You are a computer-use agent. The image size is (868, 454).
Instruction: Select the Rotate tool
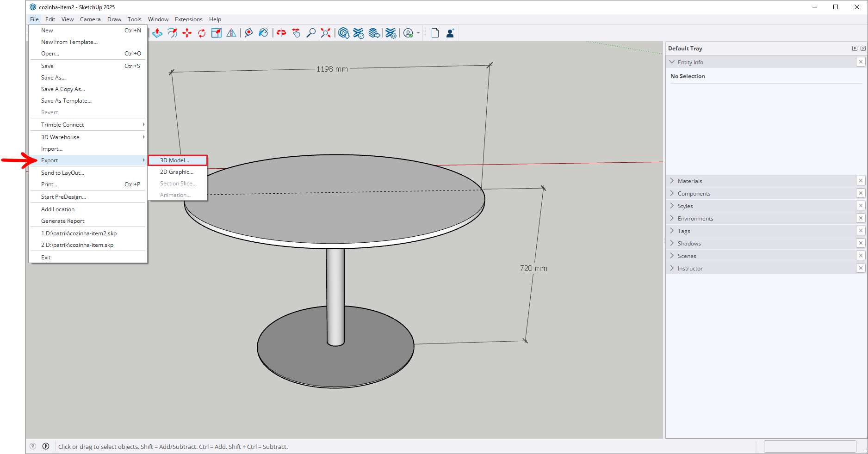tap(202, 33)
